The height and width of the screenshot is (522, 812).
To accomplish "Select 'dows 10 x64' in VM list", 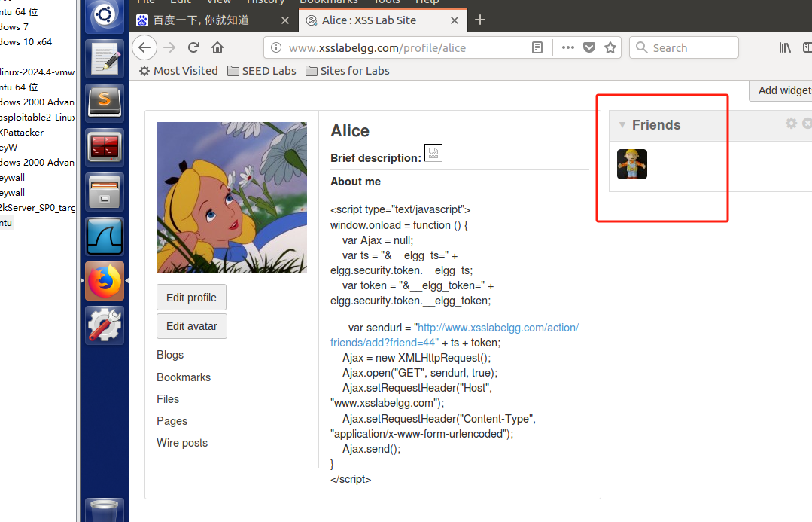I will click(x=26, y=42).
